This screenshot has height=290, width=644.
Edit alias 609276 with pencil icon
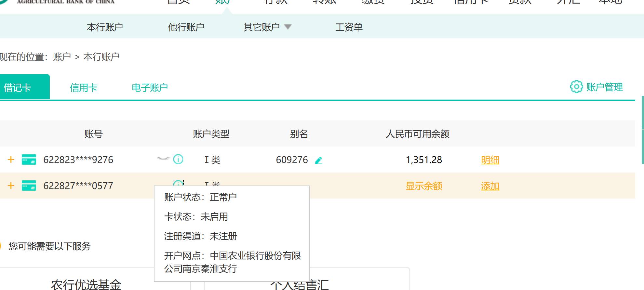pyautogui.click(x=319, y=160)
